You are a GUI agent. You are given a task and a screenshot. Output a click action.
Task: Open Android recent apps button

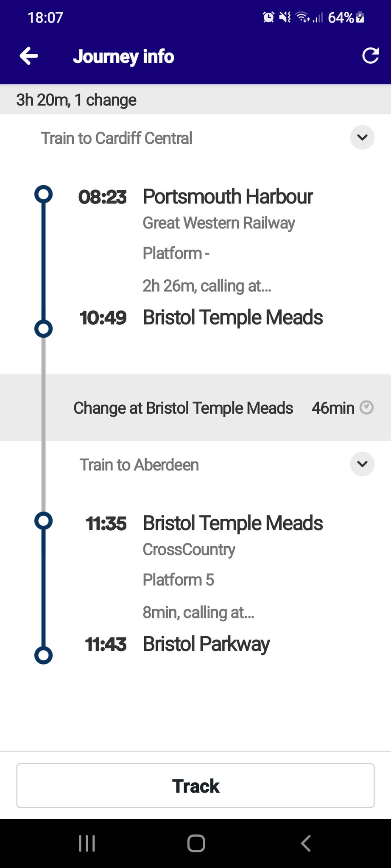coord(87,843)
